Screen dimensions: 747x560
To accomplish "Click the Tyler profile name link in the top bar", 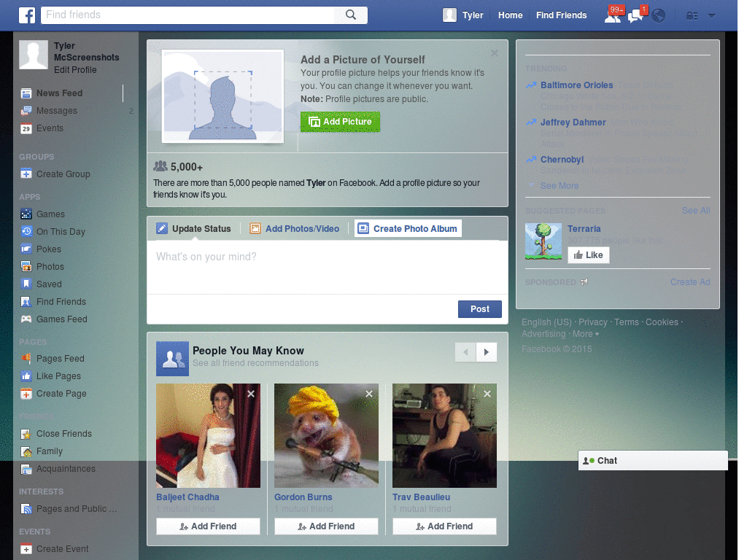I will tap(473, 15).
